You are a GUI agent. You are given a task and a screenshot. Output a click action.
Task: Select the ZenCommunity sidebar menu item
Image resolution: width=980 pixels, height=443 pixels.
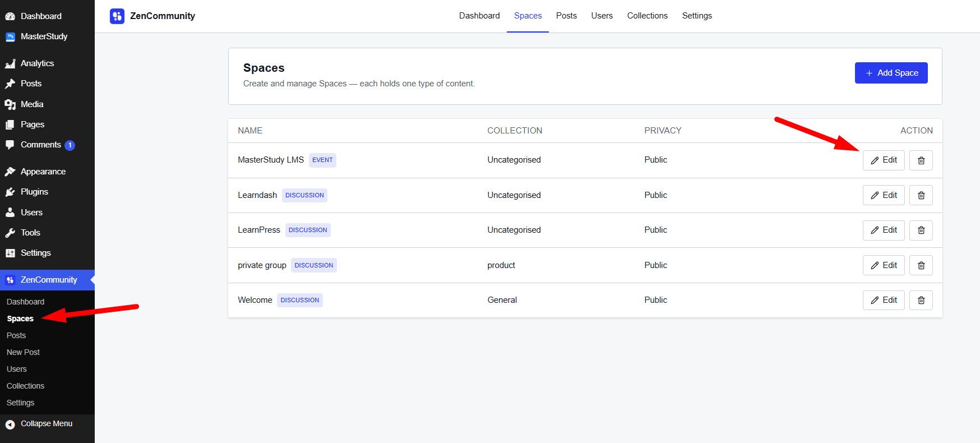point(47,280)
